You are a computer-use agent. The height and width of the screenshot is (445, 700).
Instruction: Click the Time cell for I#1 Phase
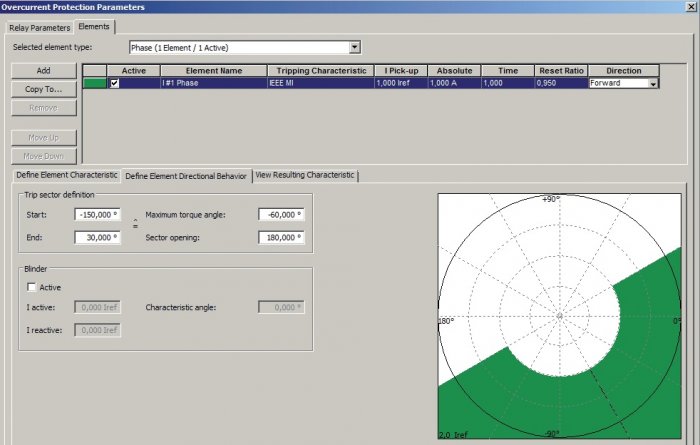click(508, 83)
